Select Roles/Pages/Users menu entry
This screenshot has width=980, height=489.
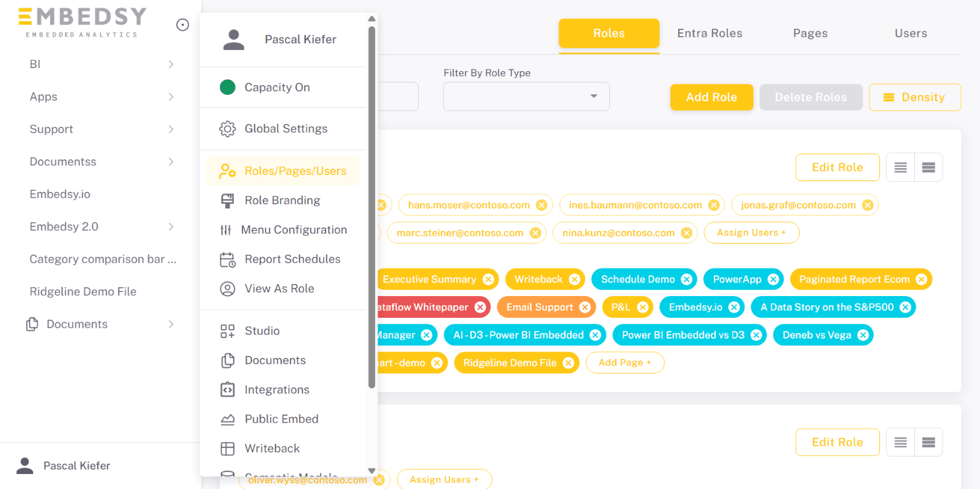tap(283, 171)
